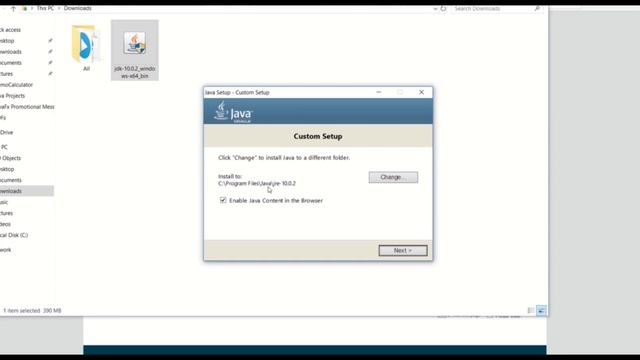This screenshot has width=640, height=360.
Task: Open Videos under This PC
Action: tap(6, 224)
